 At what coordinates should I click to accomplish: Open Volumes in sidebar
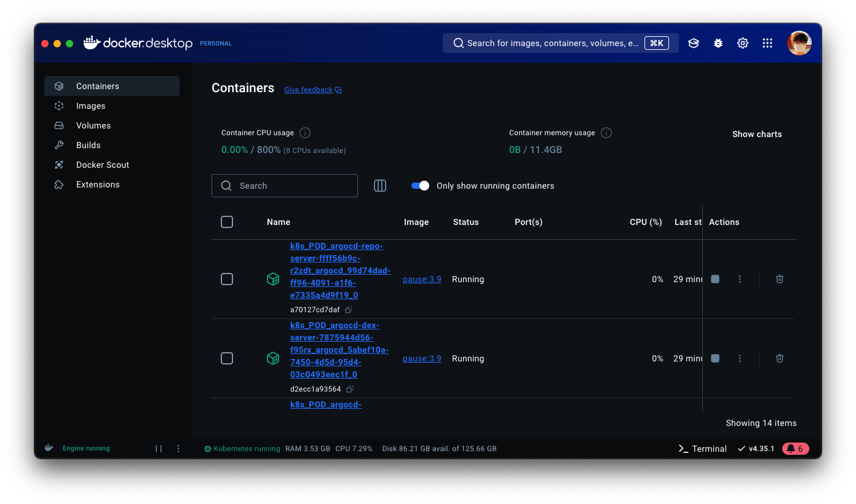click(x=112, y=125)
